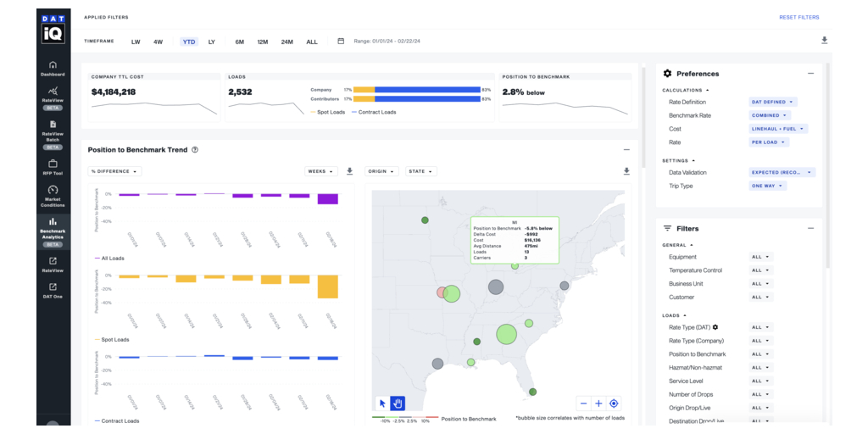Screen dimensions: 868x434
Task: Recenter map with the target icon
Action: [x=614, y=403]
